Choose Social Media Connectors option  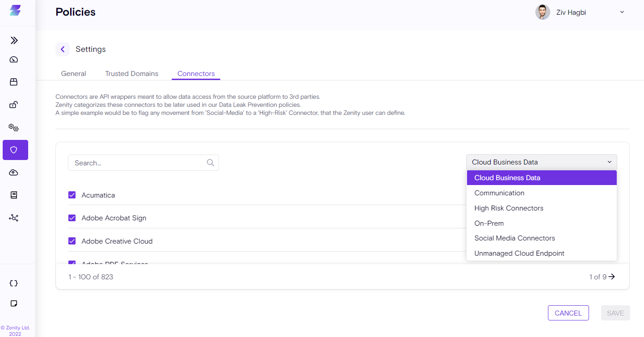click(514, 238)
